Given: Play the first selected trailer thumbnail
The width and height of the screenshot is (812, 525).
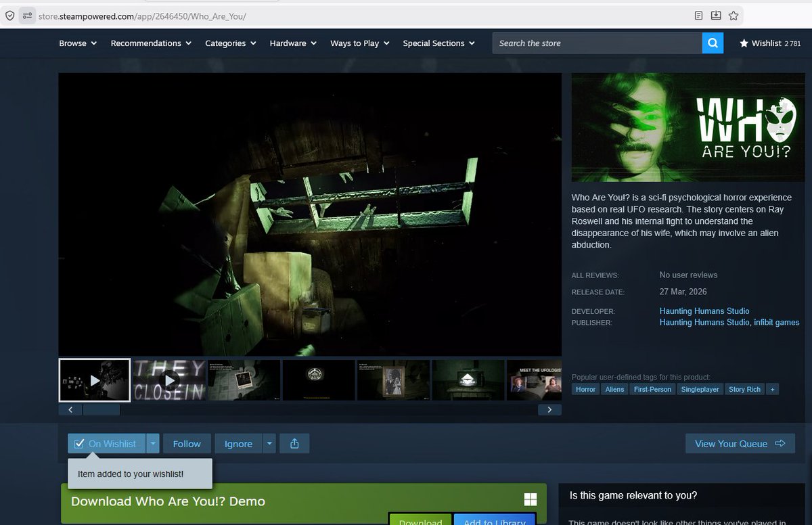Looking at the screenshot, I should click(x=95, y=380).
